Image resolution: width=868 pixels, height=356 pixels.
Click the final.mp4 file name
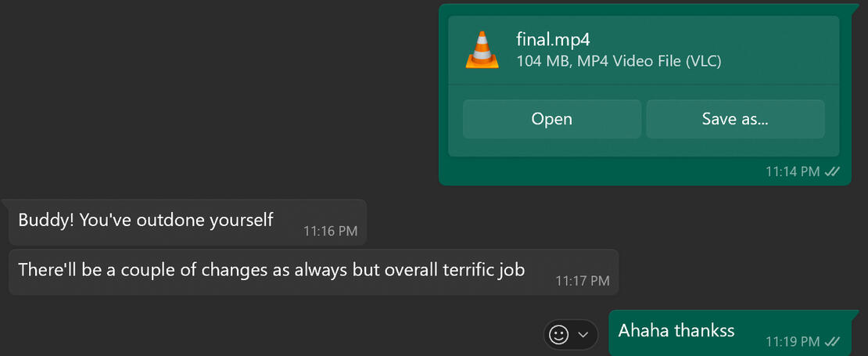point(547,39)
